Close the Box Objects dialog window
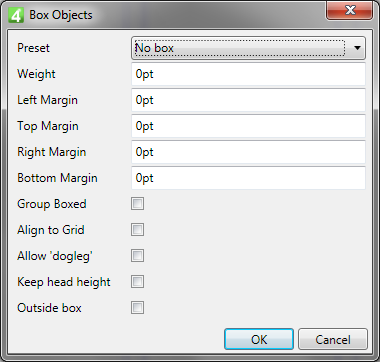This screenshot has height=362, width=380. pos(349,11)
